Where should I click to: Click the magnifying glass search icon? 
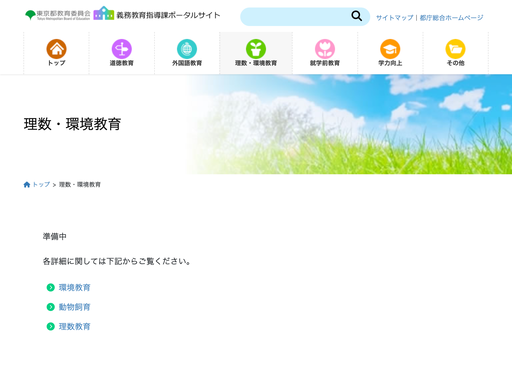tap(357, 16)
